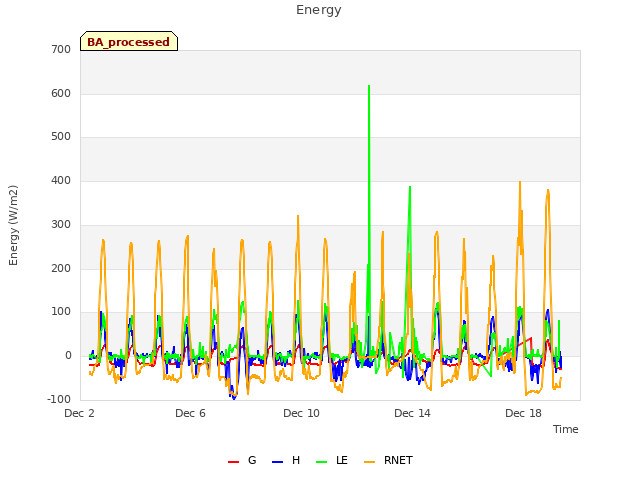
Task: Click the blue H legend color marker
Action: click(x=277, y=462)
